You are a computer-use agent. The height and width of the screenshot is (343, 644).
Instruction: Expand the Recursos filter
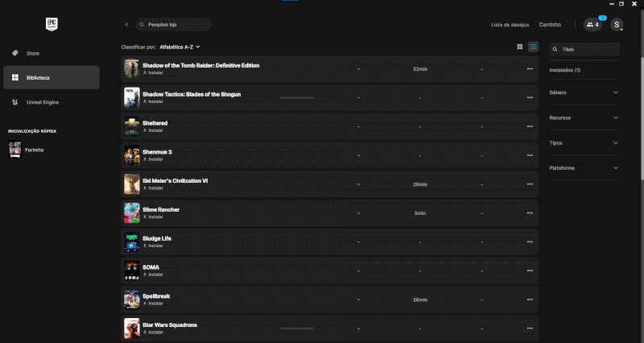click(584, 118)
